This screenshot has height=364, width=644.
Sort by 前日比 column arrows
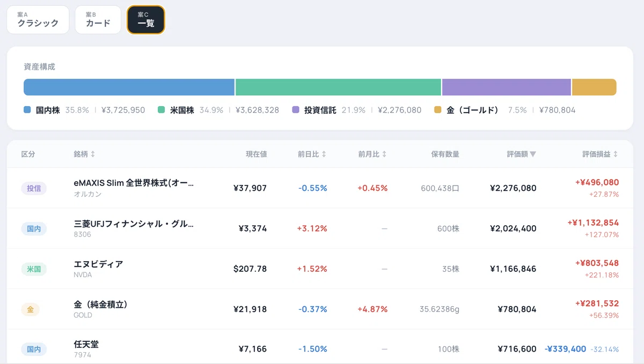(324, 154)
